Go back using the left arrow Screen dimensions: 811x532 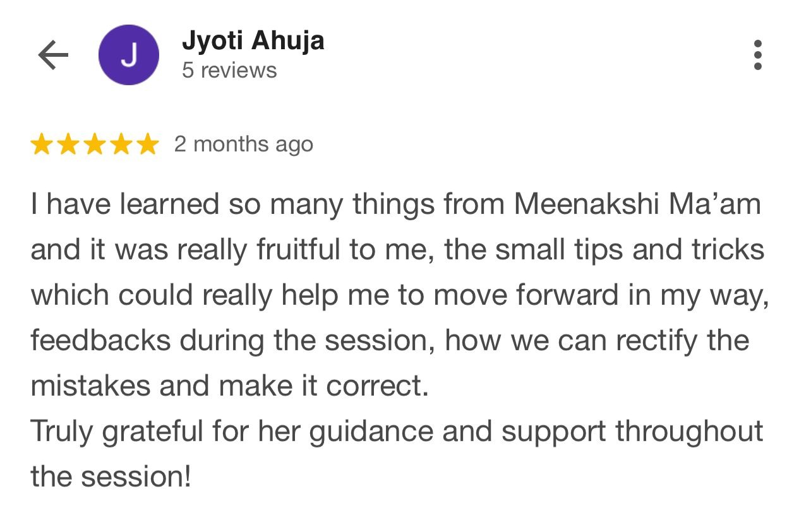pyautogui.click(x=53, y=56)
